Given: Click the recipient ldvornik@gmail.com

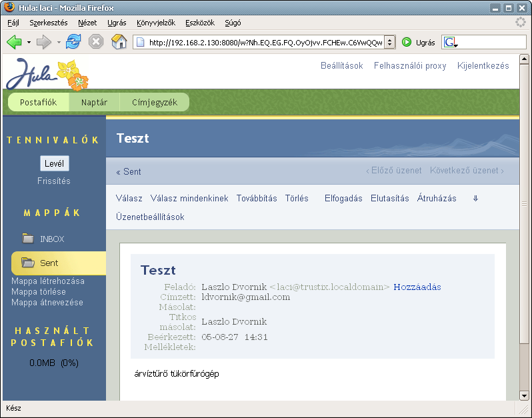Looking at the screenshot, I should pos(246,297).
